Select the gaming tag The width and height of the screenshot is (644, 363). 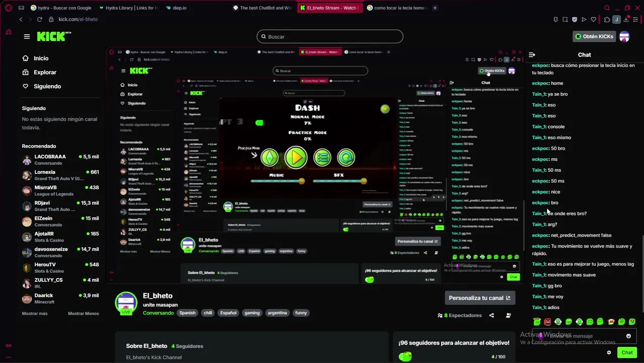pos(252,313)
